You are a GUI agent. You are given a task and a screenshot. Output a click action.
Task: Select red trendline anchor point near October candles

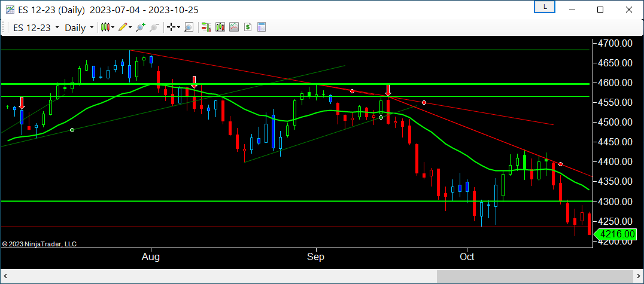560,164
